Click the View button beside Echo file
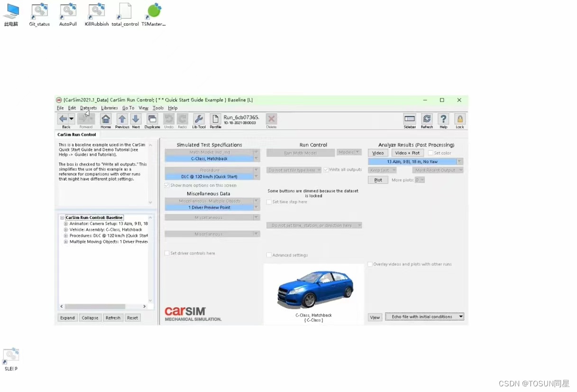 (375, 317)
